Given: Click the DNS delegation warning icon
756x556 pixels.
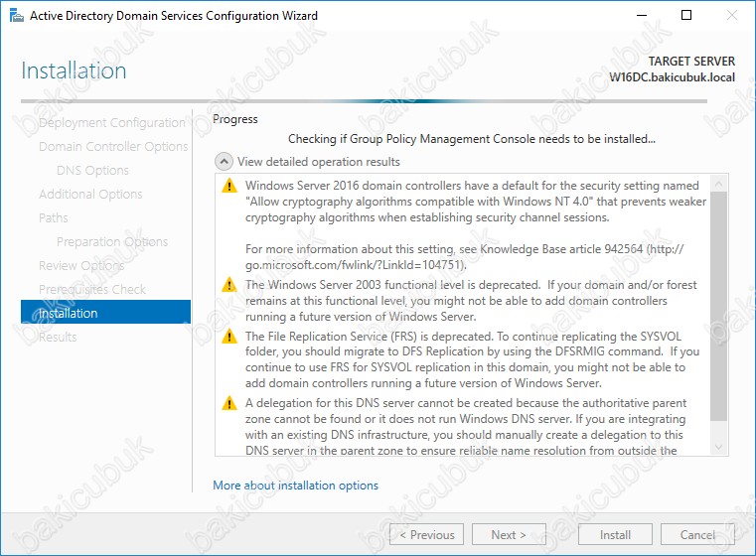Looking at the screenshot, I should (229, 404).
